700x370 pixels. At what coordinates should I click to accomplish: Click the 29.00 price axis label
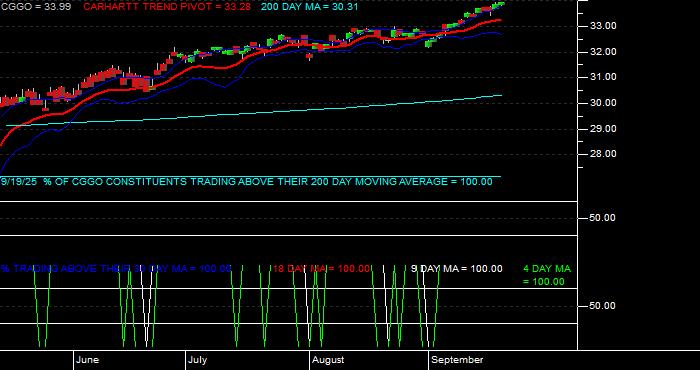(603, 129)
